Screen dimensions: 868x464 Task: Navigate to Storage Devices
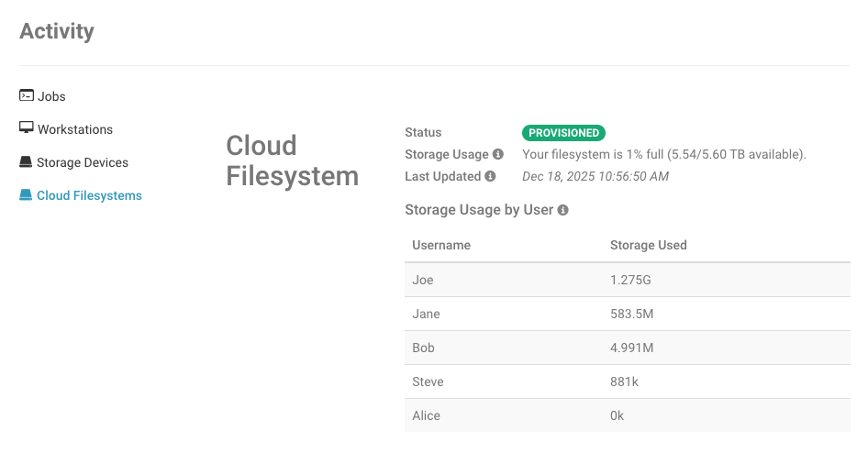coord(83,162)
